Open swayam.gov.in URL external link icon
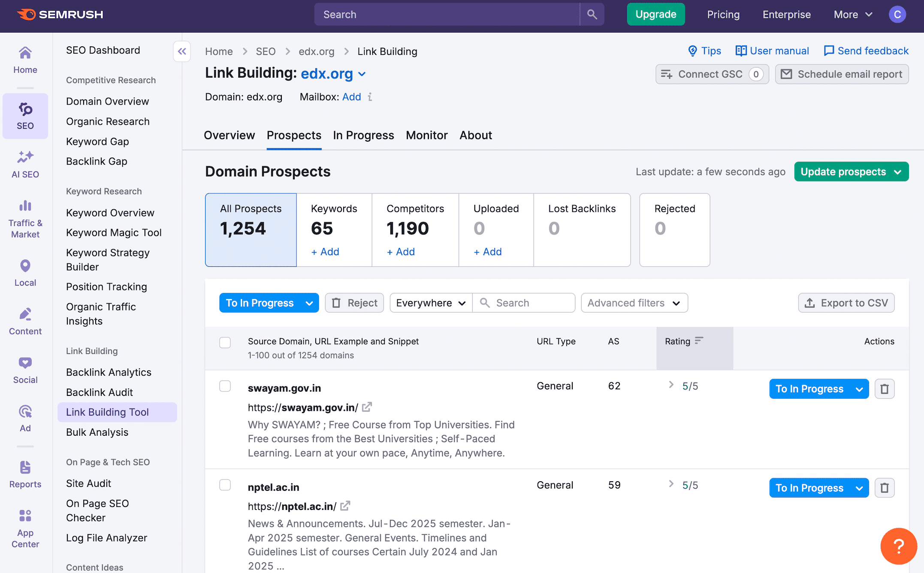This screenshot has height=573, width=924. pyautogui.click(x=367, y=407)
